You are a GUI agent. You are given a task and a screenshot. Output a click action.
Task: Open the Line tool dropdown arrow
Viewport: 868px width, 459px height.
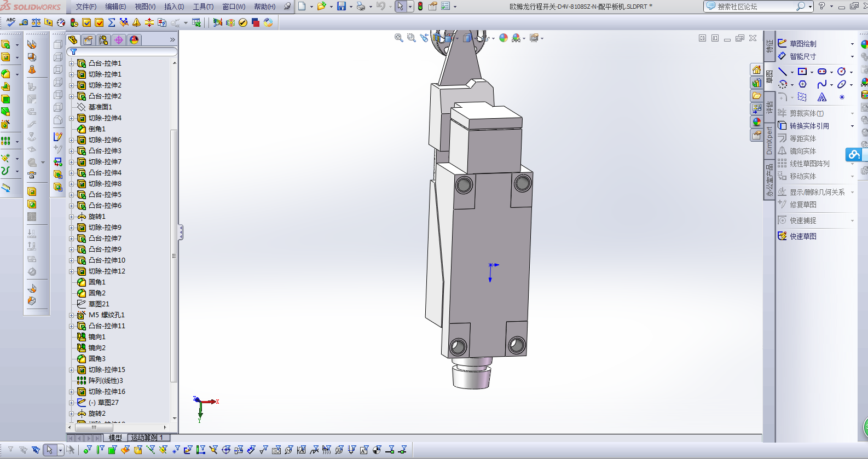[792, 72]
